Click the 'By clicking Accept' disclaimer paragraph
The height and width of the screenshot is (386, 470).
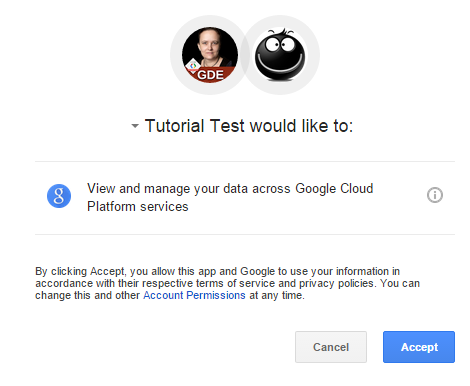coord(227,283)
